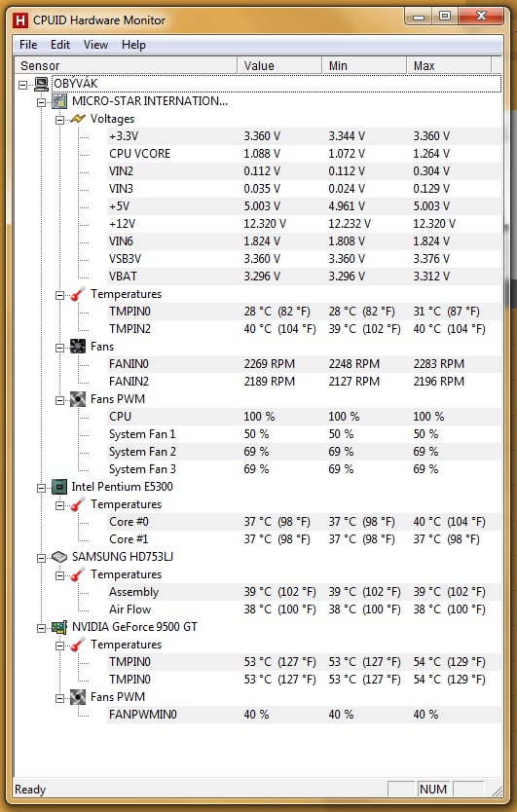Screen dimensions: 517x812
Task: Select the System Fan 3 row
Action: (304, 469)
